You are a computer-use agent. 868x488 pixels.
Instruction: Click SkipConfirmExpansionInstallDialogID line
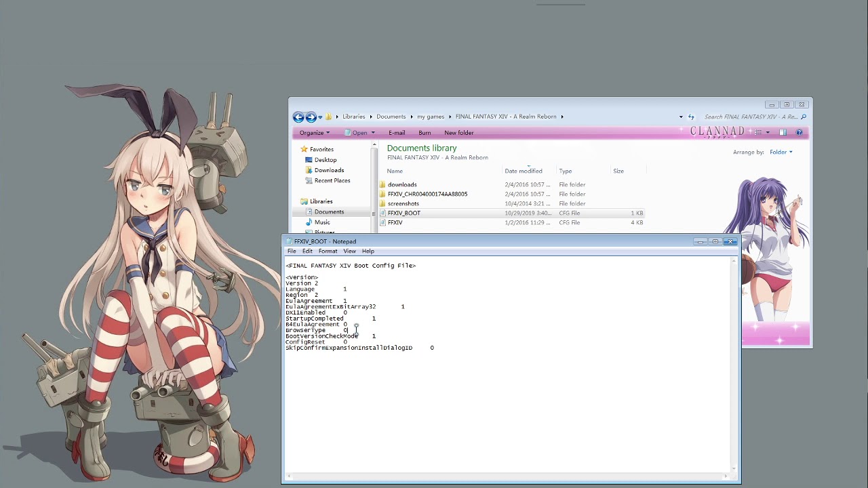coord(359,348)
